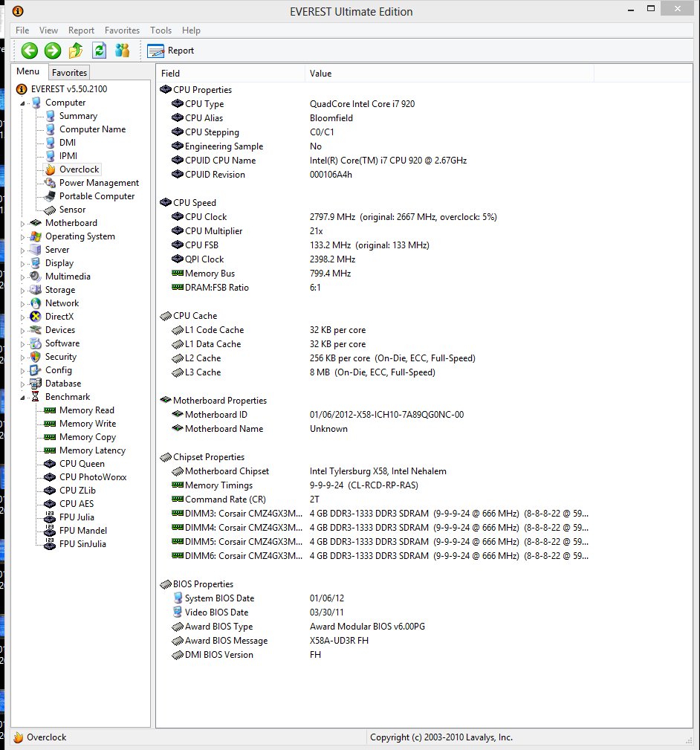Select the Security shield icon
This screenshot has width=700, height=750.
coord(36,357)
